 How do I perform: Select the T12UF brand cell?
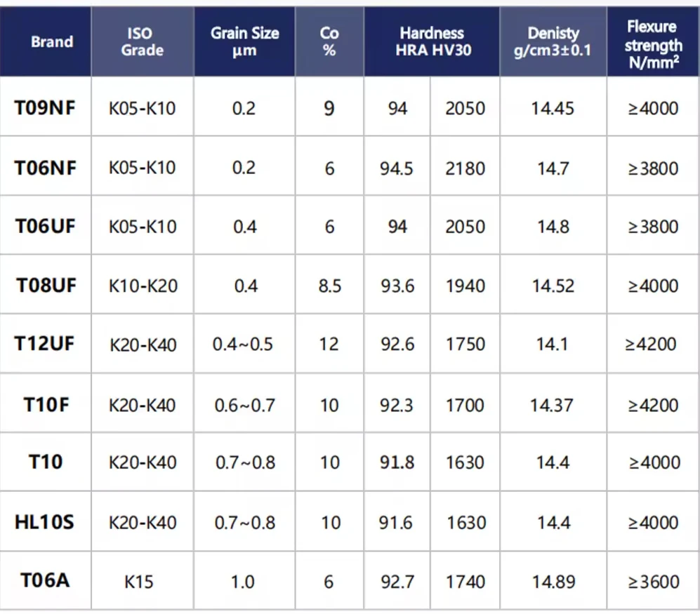click(x=45, y=344)
